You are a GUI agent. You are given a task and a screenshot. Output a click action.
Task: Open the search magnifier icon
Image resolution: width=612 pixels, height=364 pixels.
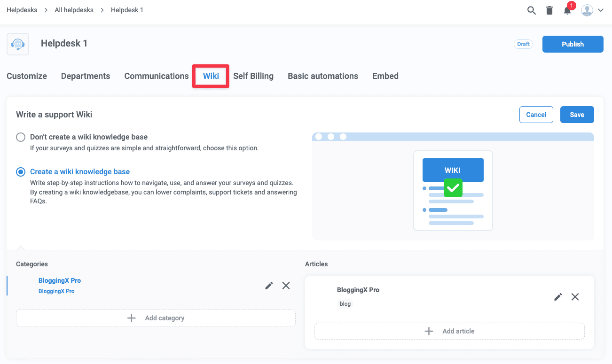[x=531, y=10]
